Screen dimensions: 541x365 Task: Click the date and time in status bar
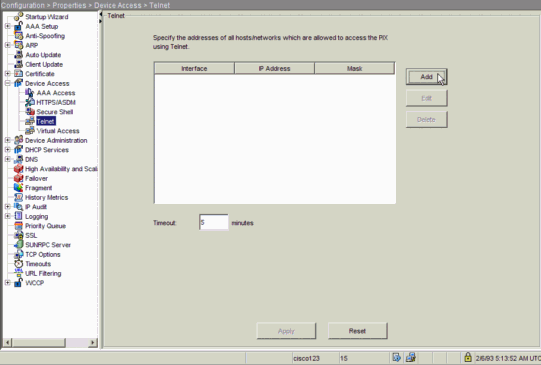click(x=508, y=358)
